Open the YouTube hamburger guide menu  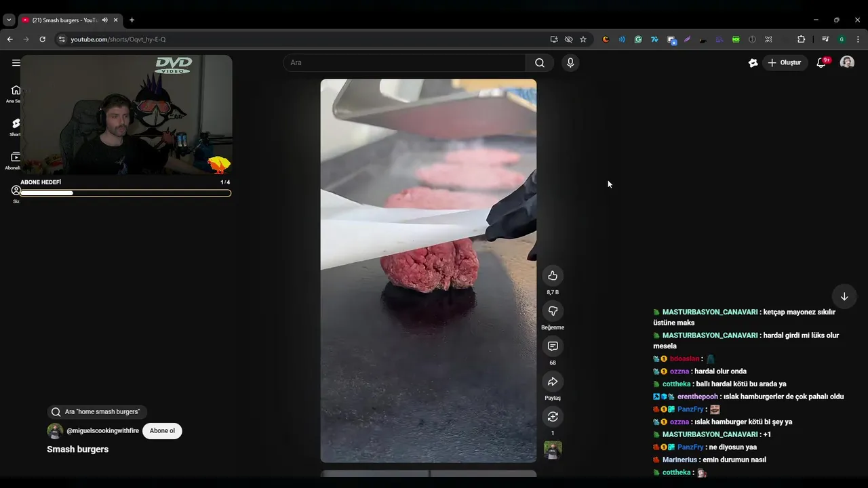[16, 63]
